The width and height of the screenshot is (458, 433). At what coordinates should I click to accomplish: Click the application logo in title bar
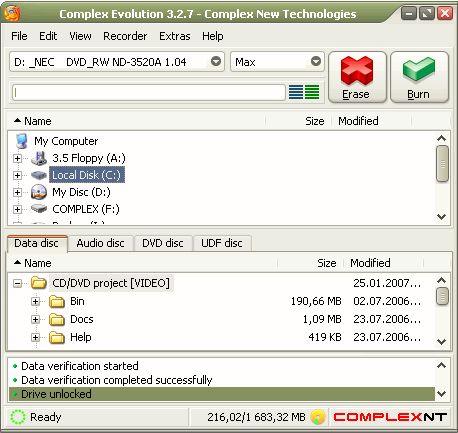[12, 13]
